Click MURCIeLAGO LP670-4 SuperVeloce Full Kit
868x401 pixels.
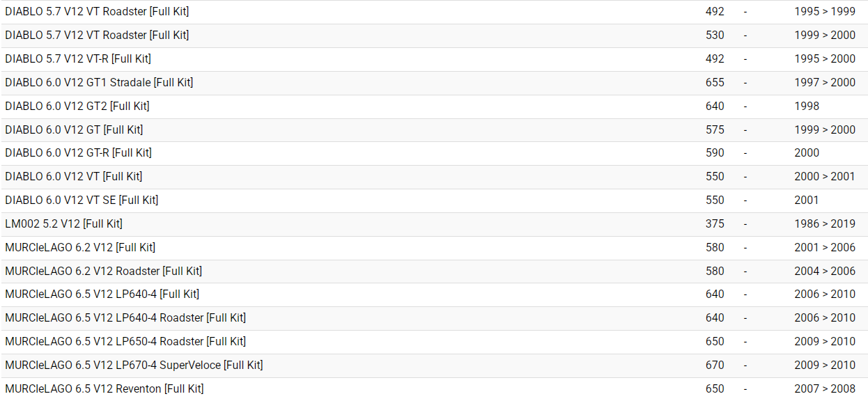pyautogui.click(x=134, y=365)
